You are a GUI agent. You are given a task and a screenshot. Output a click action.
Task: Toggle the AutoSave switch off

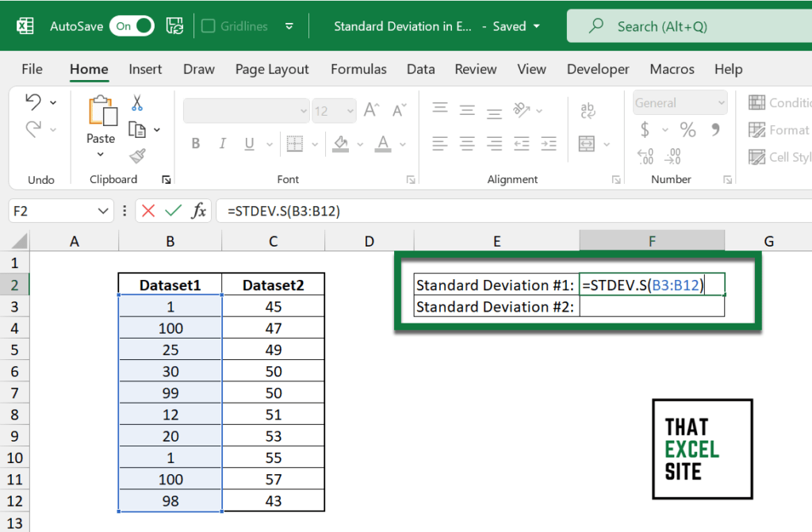pyautogui.click(x=133, y=26)
